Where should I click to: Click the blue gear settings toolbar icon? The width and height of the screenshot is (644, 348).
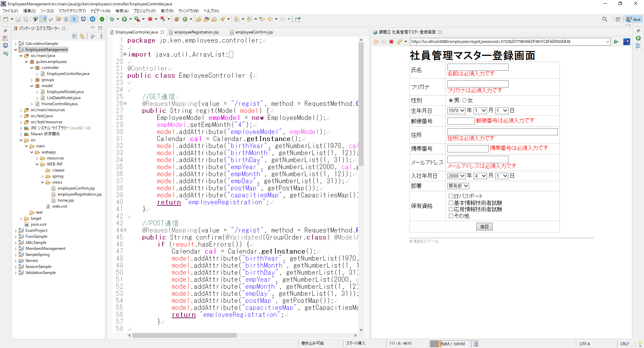coord(93,19)
